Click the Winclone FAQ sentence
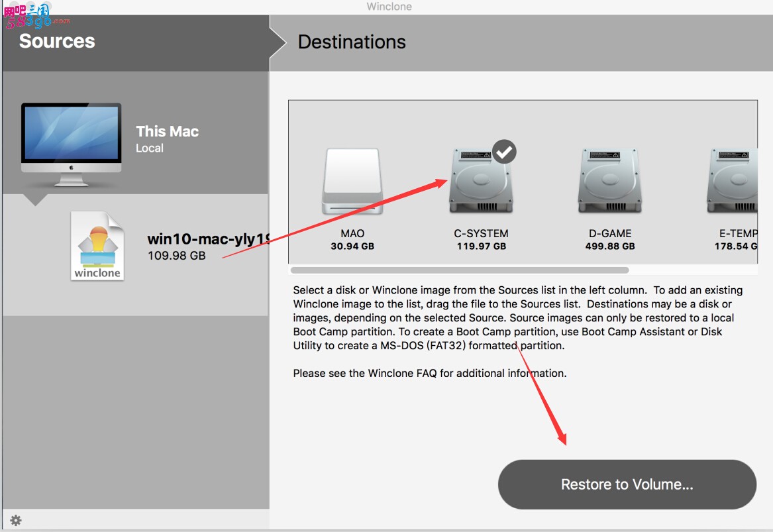 [430, 373]
